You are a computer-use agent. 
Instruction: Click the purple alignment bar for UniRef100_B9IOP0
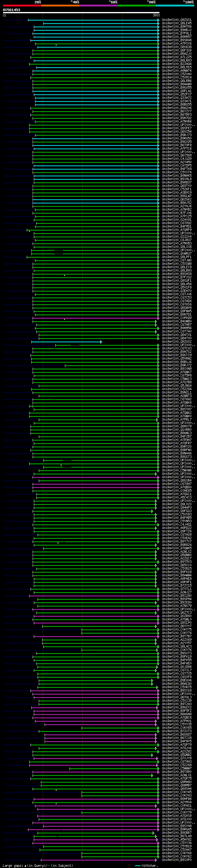pos(100,860)
